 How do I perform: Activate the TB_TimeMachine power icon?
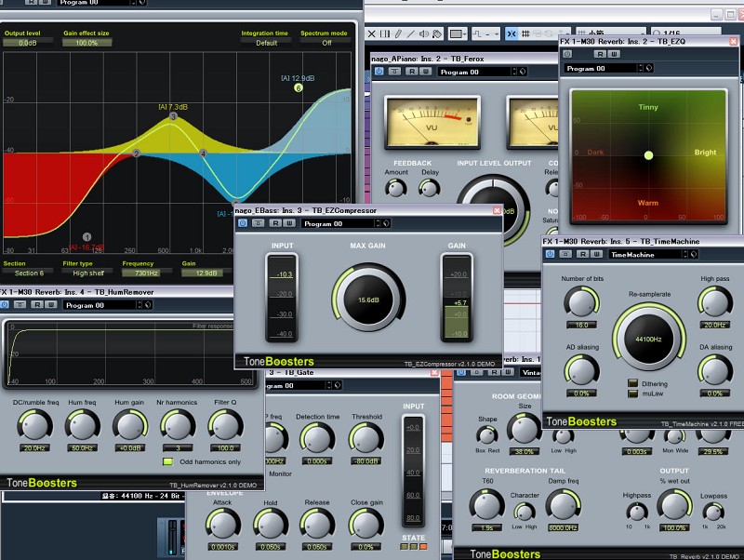[550, 254]
